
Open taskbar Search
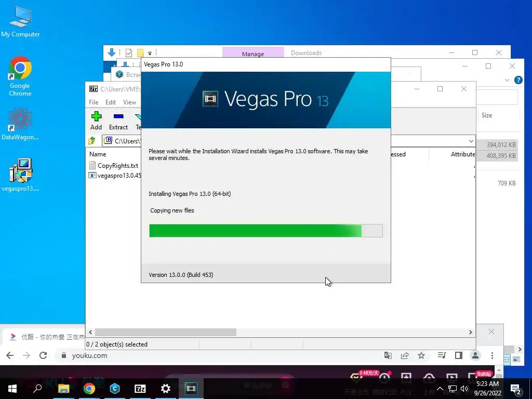[37, 388]
